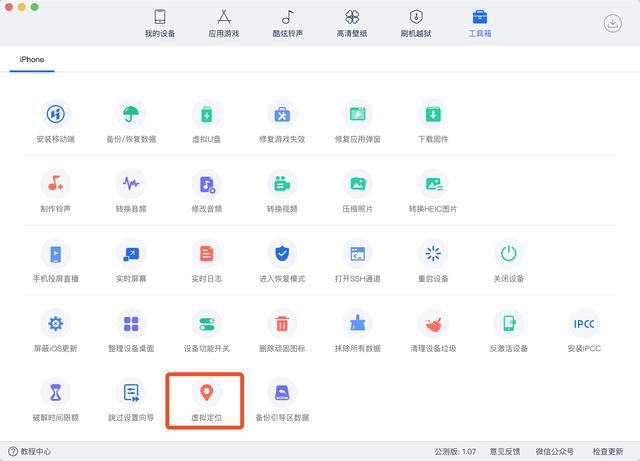The image size is (640, 461).
Task: Open 修复游戏失效 toolbox icon
Action: click(282, 114)
